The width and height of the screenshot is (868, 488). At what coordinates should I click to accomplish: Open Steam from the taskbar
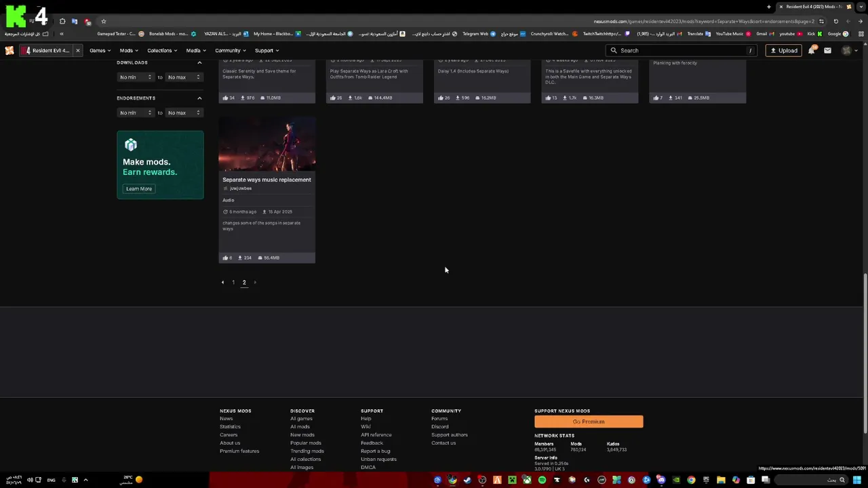467,480
